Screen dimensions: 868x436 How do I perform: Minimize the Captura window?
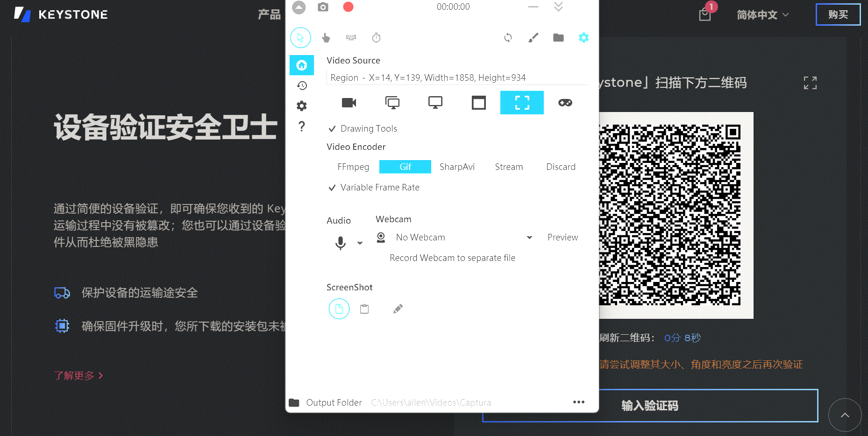pyautogui.click(x=533, y=7)
